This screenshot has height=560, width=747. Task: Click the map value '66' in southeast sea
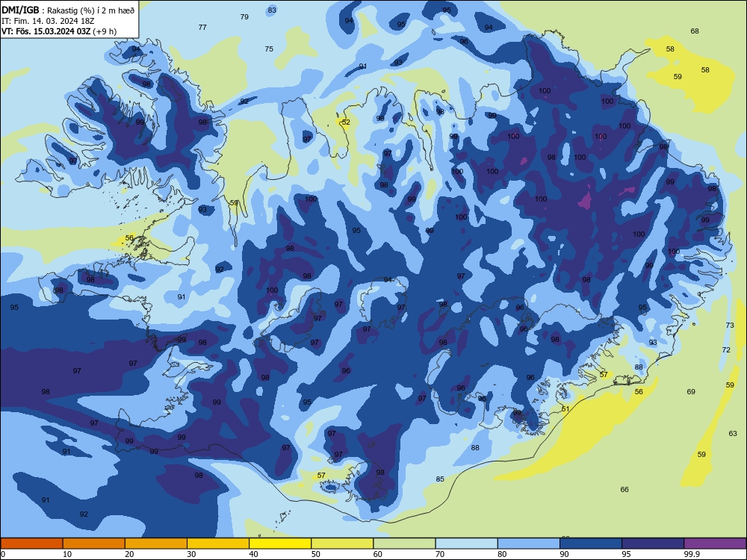624,490
